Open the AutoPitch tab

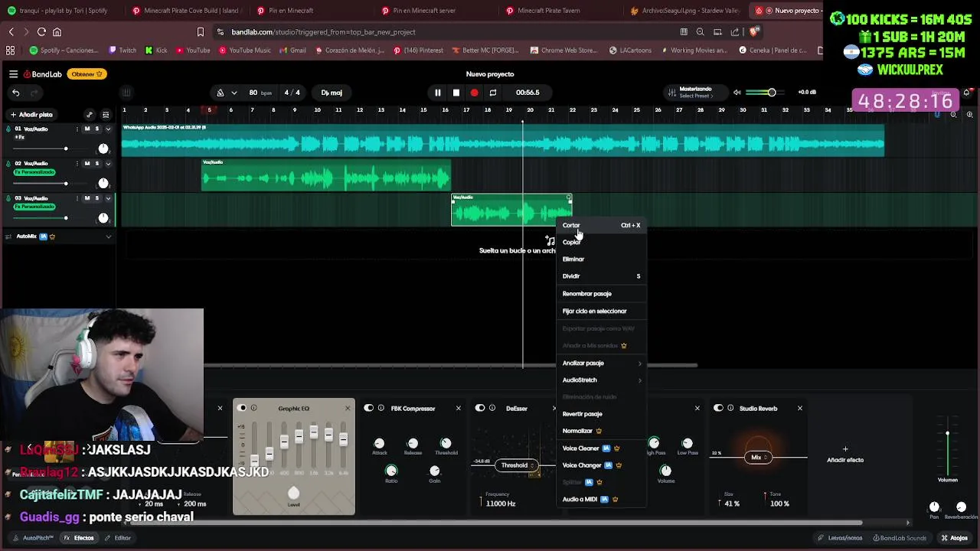pyautogui.click(x=33, y=538)
